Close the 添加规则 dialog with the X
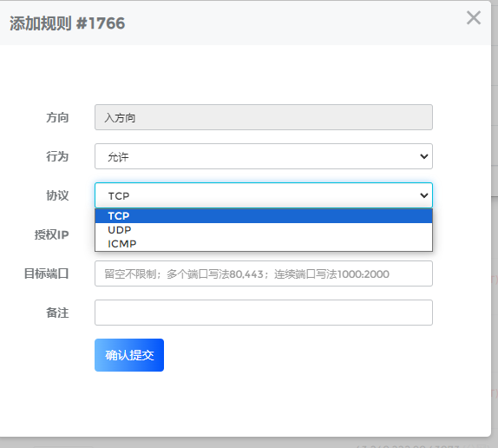Image resolution: width=498 pixels, height=448 pixels. pyautogui.click(x=473, y=17)
